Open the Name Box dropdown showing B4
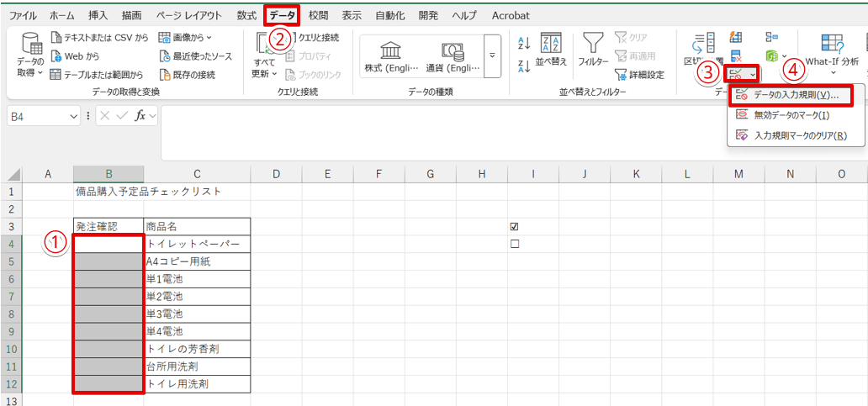The width and height of the screenshot is (868, 406). 75,116
